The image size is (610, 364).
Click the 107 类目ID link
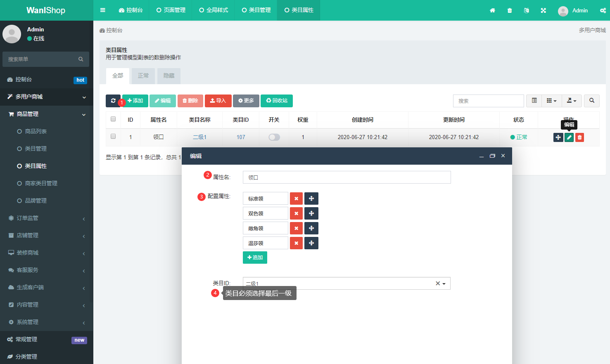click(241, 137)
